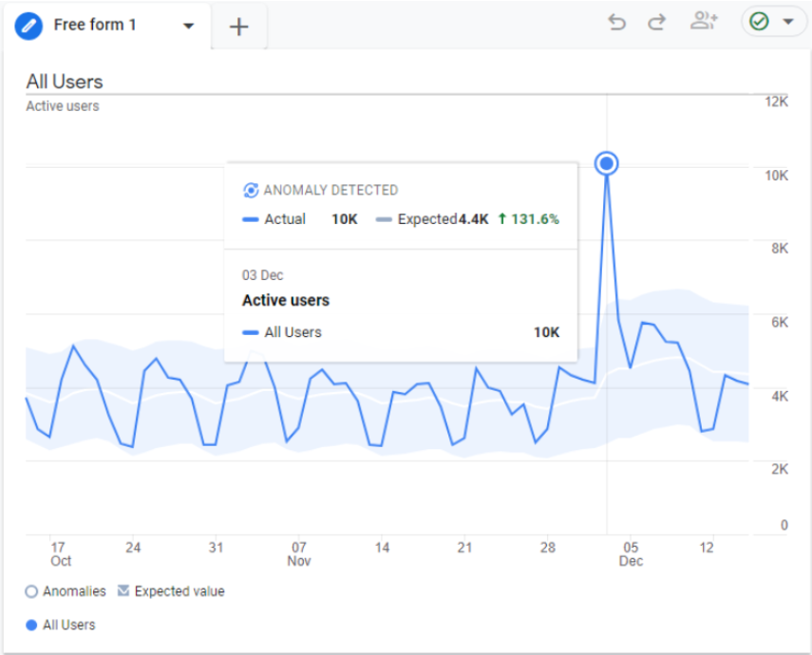Click the Anomaly Detected icon in the tooltip

click(x=251, y=190)
